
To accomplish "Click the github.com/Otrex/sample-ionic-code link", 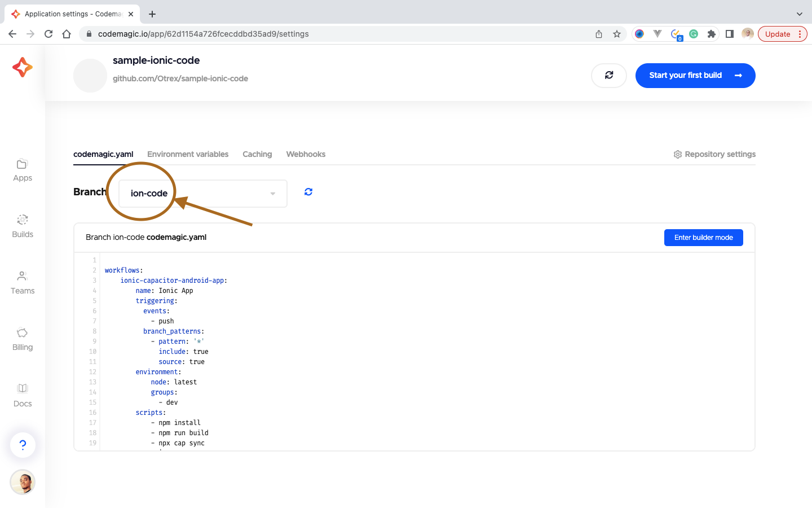I will (x=180, y=78).
